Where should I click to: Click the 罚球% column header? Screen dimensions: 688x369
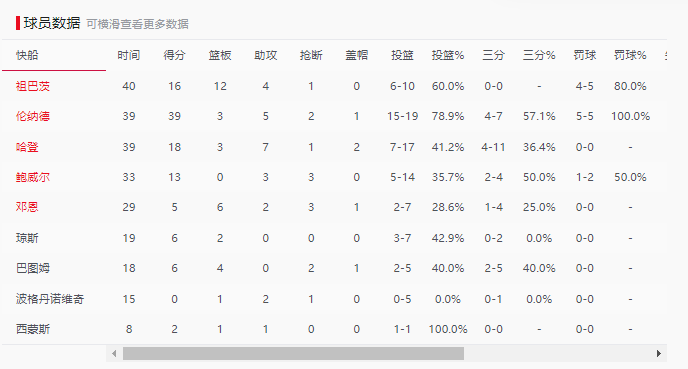630,55
